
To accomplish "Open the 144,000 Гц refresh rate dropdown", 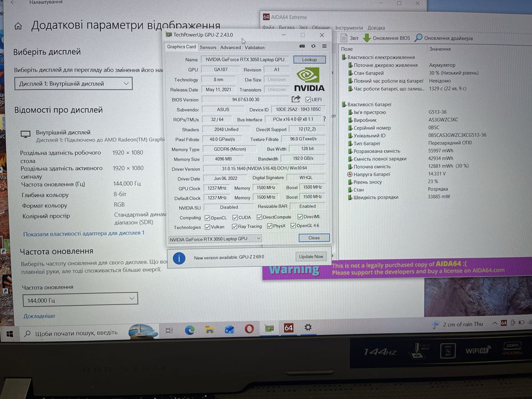I will (x=80, y=300).
